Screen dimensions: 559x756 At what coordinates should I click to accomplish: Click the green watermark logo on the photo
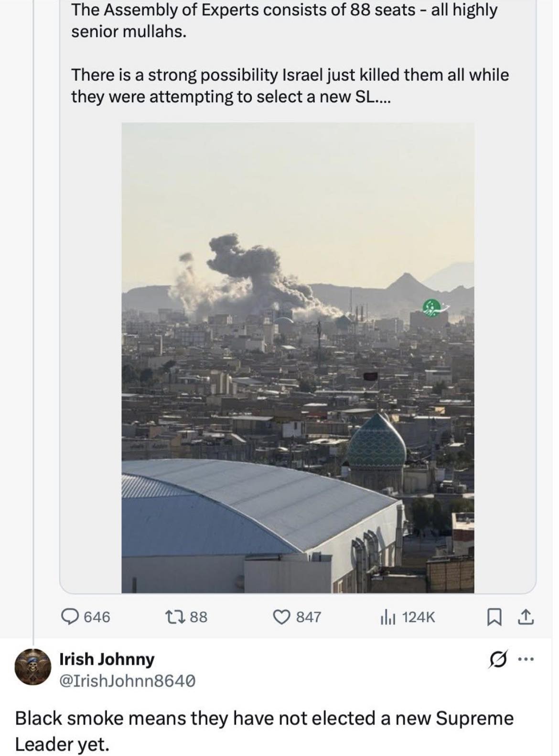pos(432,305)
